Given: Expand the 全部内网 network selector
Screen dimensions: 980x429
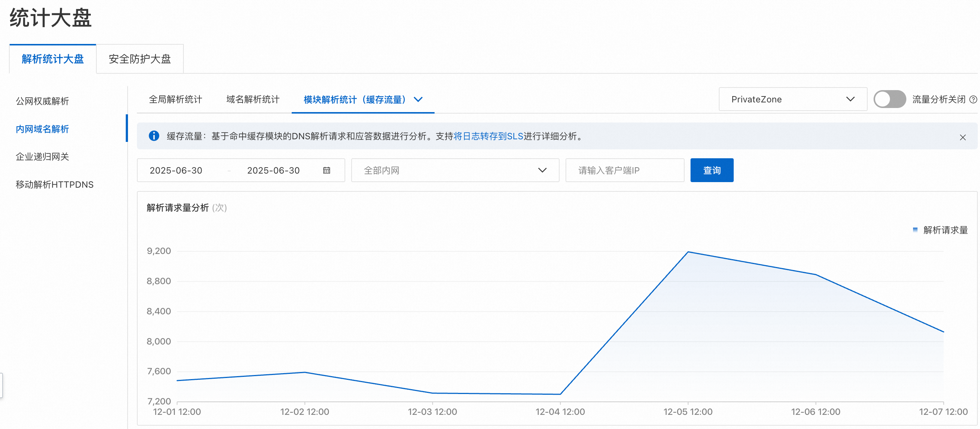Looking at the screenshot, I should point(455,170).
